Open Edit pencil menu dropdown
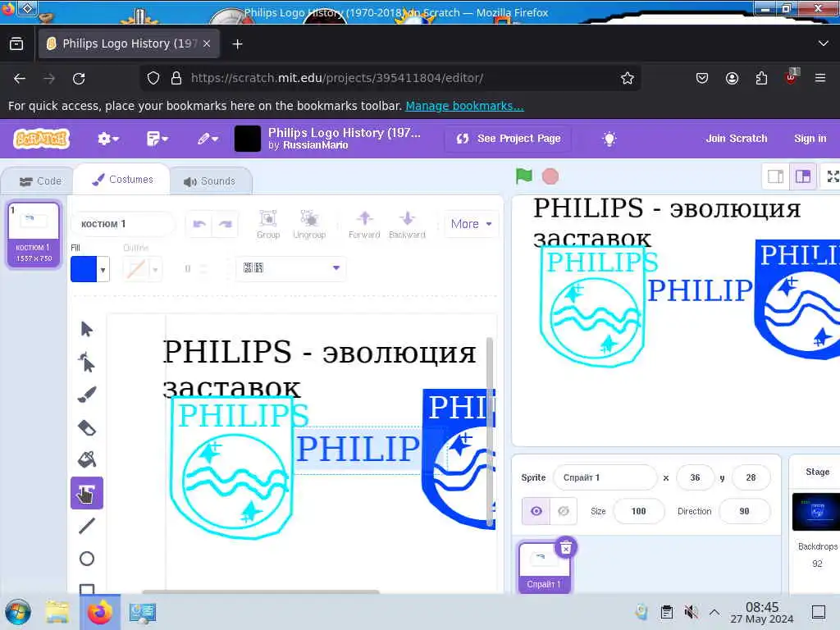The height and width of the screenshot is (630, 840). coord(208,139)
